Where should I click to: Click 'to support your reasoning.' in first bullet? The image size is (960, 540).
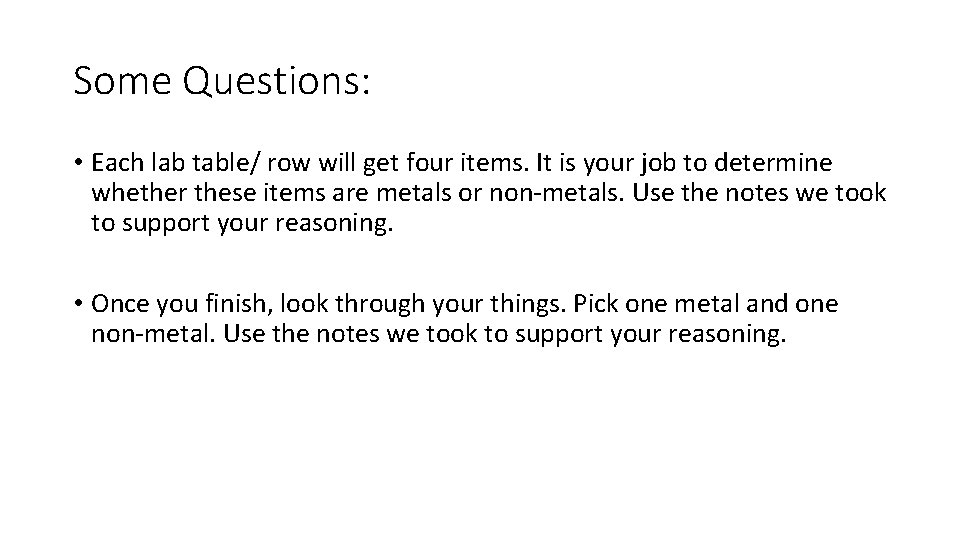click(243, 224)
